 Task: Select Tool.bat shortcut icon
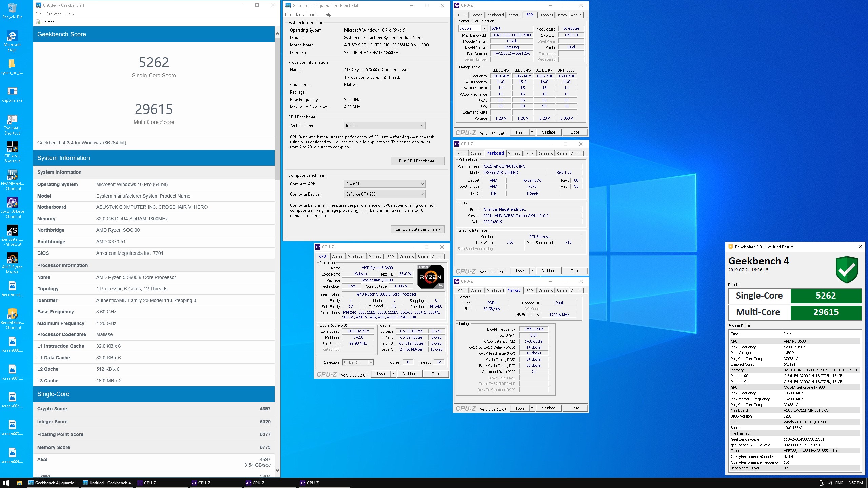[12, 125]
